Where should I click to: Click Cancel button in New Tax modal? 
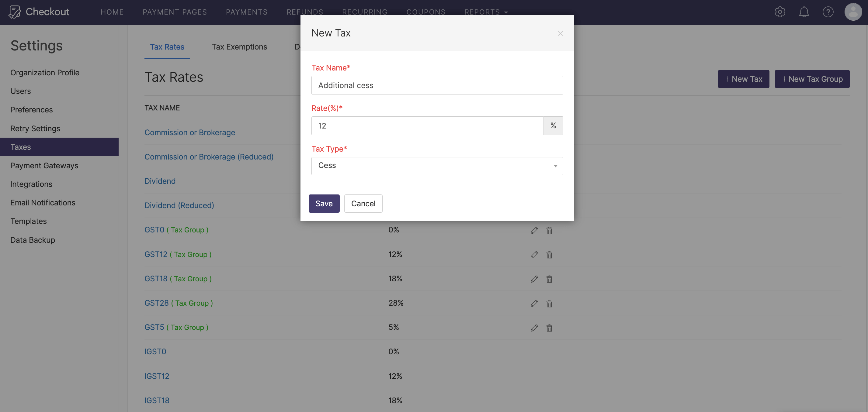pyautogui.click(x=364, y=203)
